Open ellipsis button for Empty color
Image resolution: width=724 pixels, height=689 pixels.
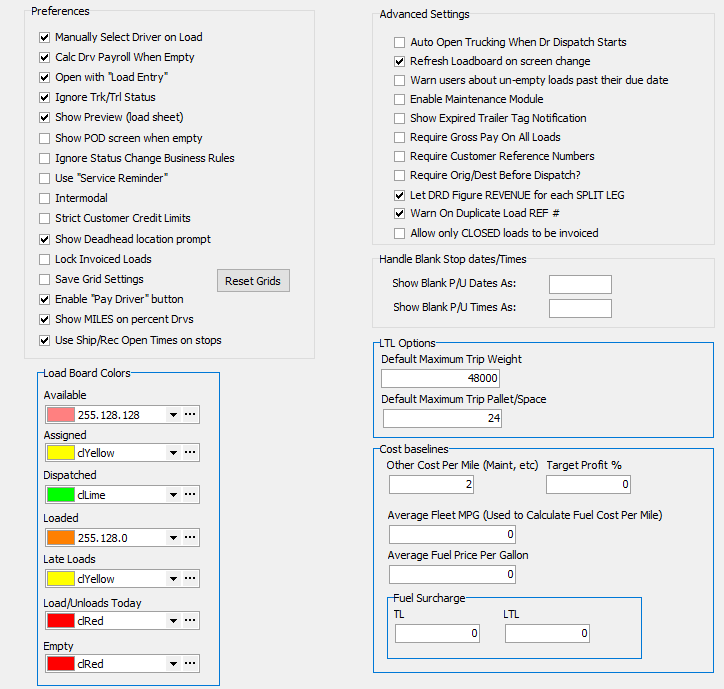[x=191, y=663]
